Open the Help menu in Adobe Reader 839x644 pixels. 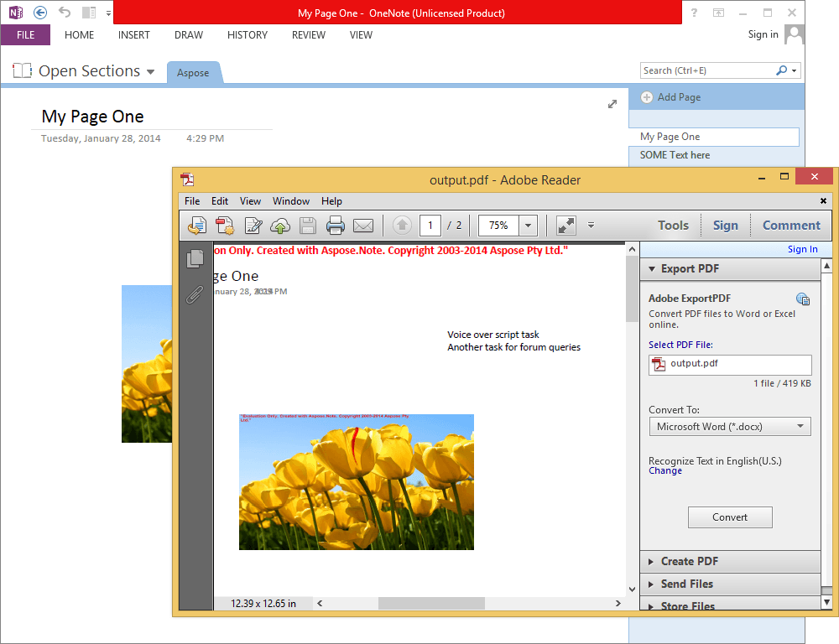click(x=331, y=201)
